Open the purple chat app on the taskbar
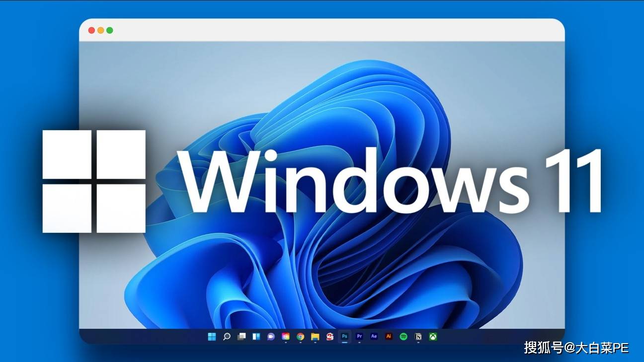Viewport: 644px width, 362px height. tap(270, 337)
